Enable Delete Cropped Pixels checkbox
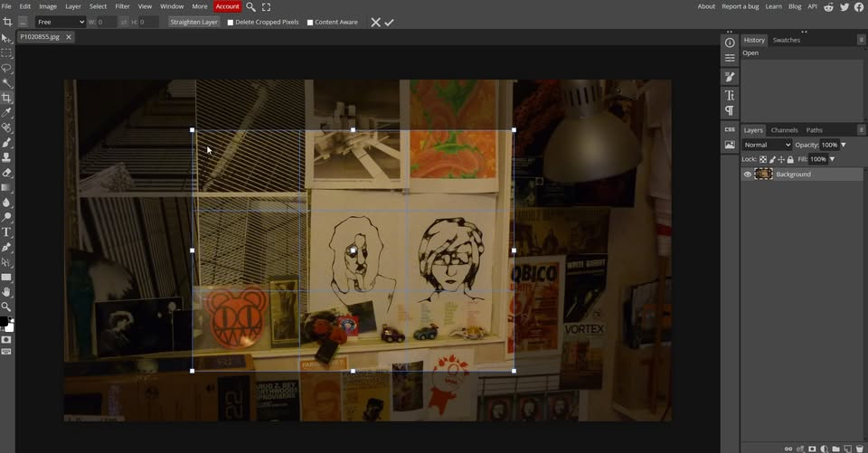 (231, 22)
